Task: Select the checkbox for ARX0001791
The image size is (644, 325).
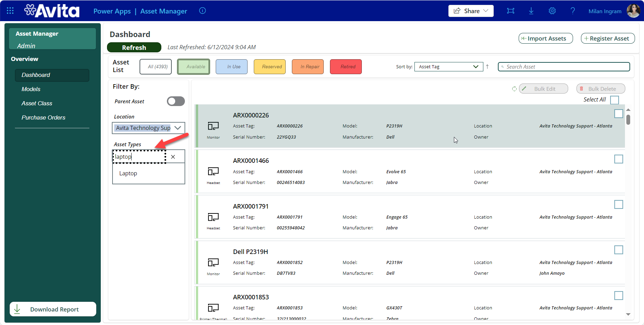Action: pyautogui.click(x=619, y=204)
